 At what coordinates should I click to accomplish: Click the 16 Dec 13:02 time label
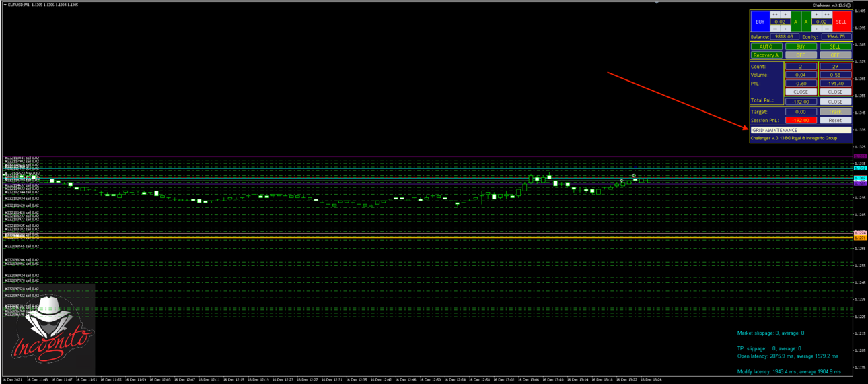point(505,380)
